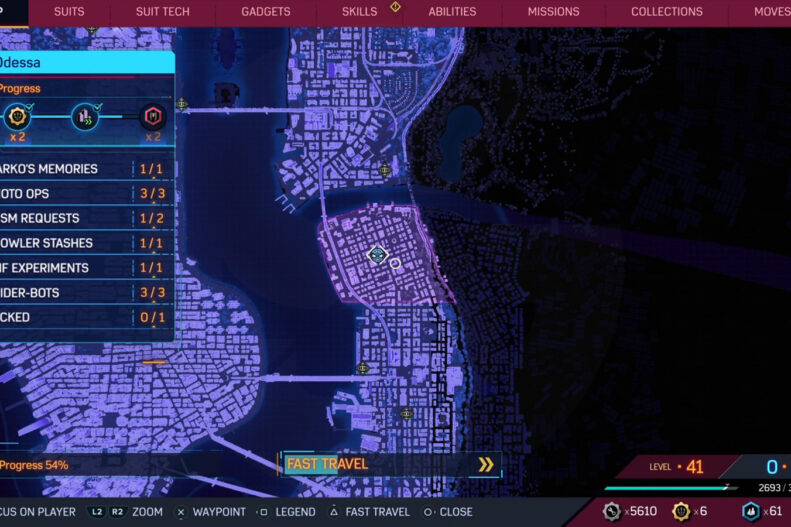The image size is (791, 527).
Task: Click the LEVEL 41 indicator
Action: click(676, 467)
